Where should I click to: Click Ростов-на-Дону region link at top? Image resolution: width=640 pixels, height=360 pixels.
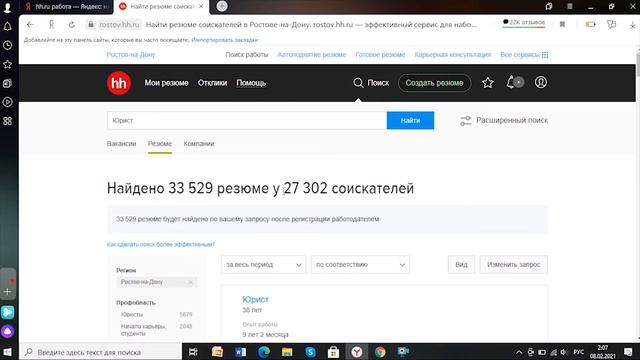[131, 55]
